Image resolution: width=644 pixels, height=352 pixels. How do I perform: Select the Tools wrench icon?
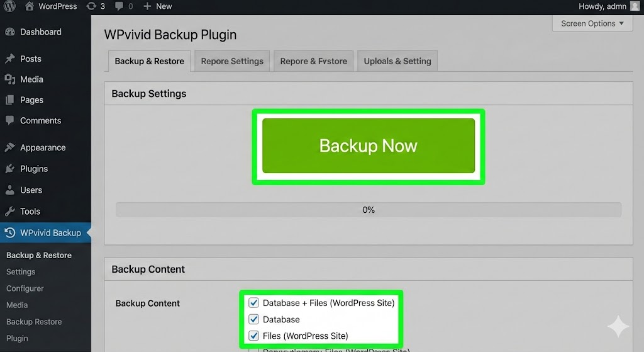pos(9,212)
